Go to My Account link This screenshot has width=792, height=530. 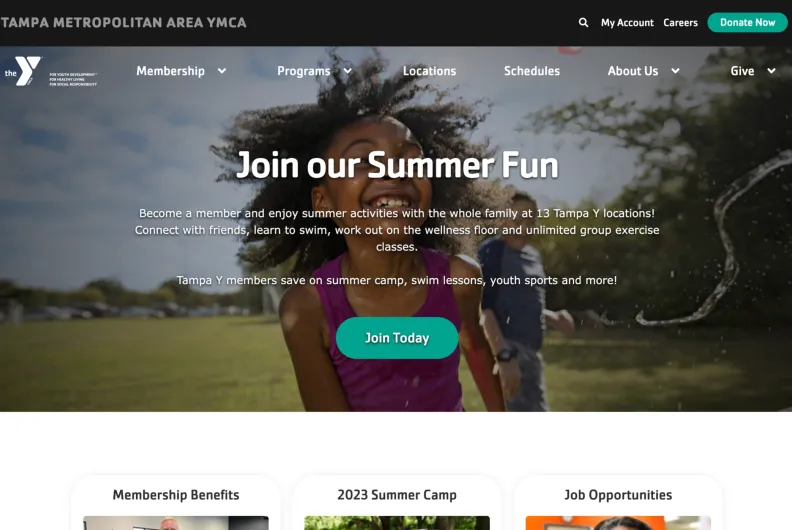click(627, 23)
